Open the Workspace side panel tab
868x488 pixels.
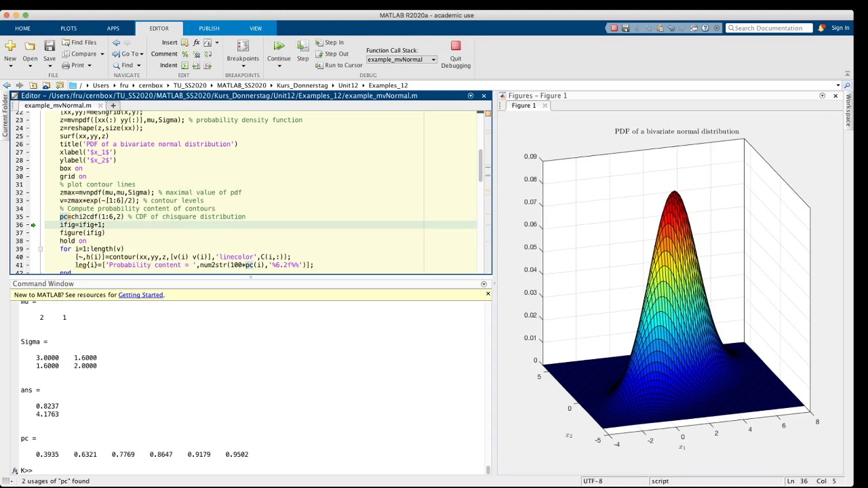[848, 110]
